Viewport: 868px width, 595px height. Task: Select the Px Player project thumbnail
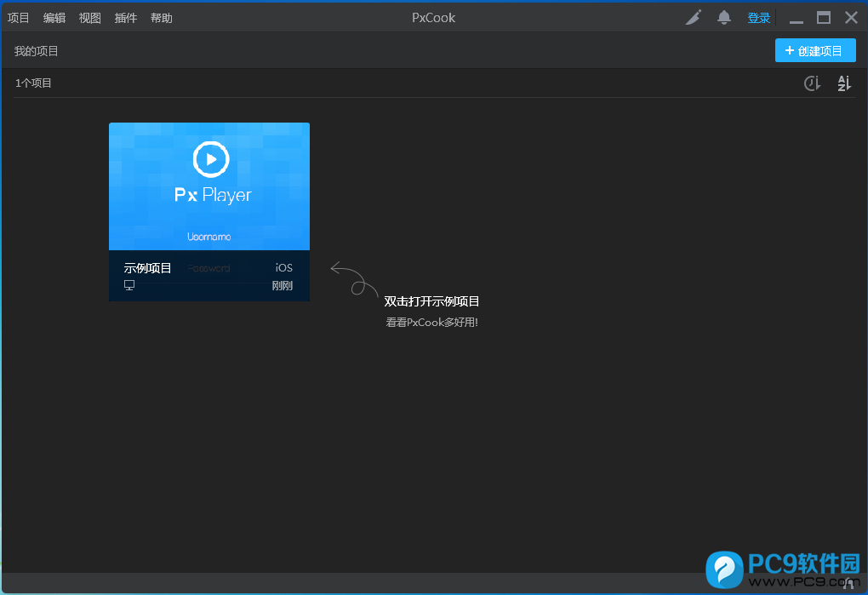tap(209, 186)
